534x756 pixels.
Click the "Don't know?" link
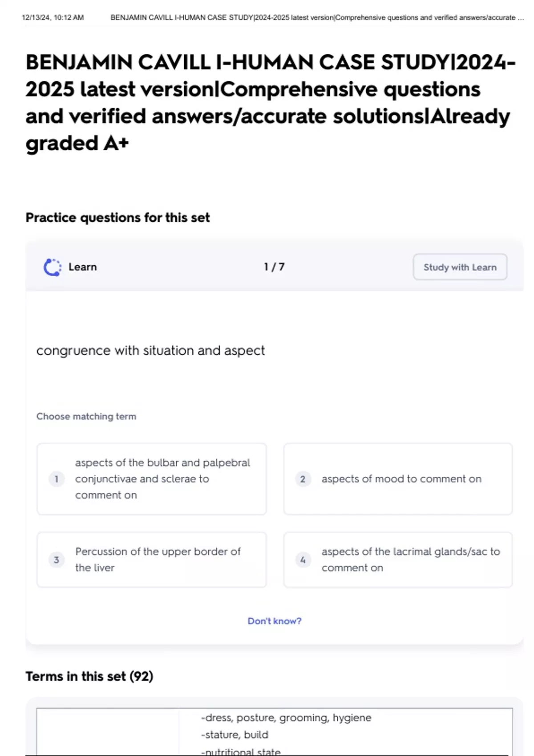click(274, 621)
